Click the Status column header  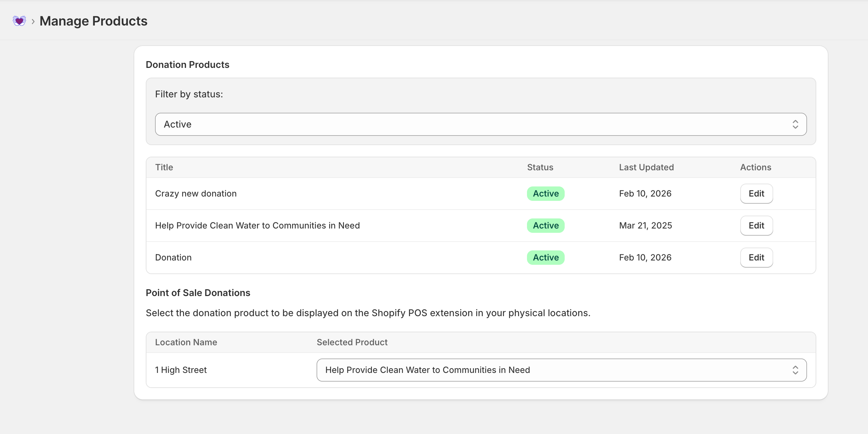coord(540,167)
